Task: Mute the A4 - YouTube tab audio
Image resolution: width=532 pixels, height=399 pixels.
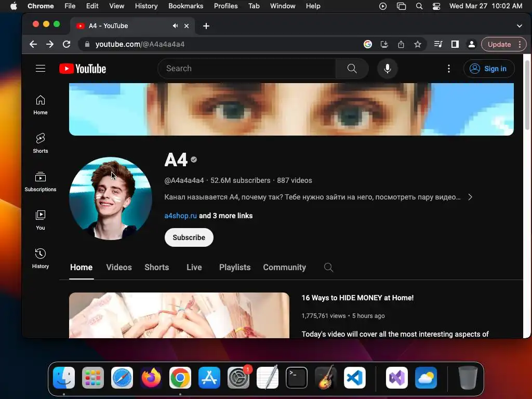Action: pyautogui.click(x=175, y=26)
